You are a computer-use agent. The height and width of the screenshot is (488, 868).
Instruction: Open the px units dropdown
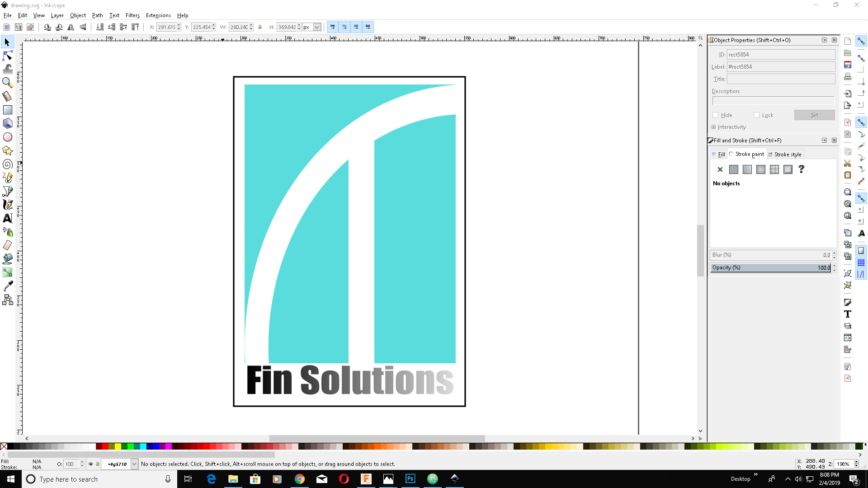pyautogui.click(x=317, y=27)
